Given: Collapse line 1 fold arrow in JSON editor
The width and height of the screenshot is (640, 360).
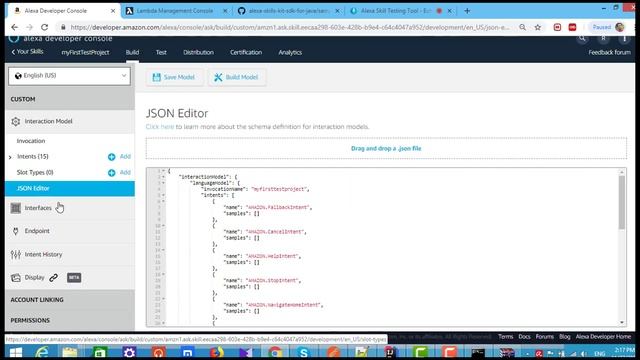Looking at the screenshot, I should 164,171.
